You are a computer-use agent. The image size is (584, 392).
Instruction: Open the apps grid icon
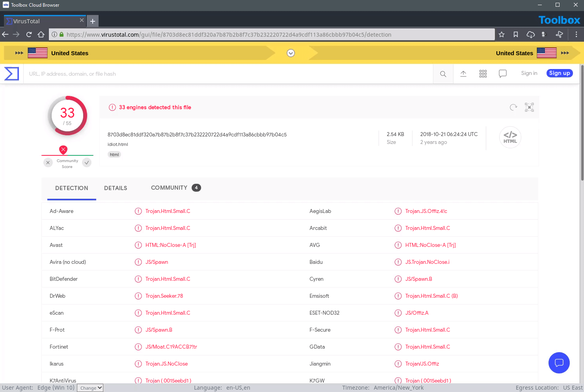[x=483, y=74]
